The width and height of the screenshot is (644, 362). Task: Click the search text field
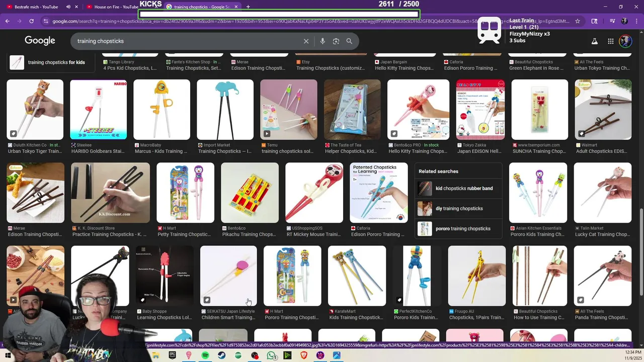186,41
